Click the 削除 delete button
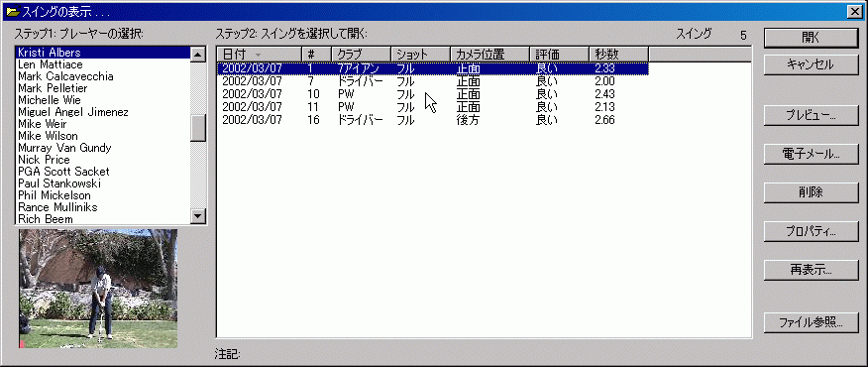 pyautogui.click(x=811, y=192)
